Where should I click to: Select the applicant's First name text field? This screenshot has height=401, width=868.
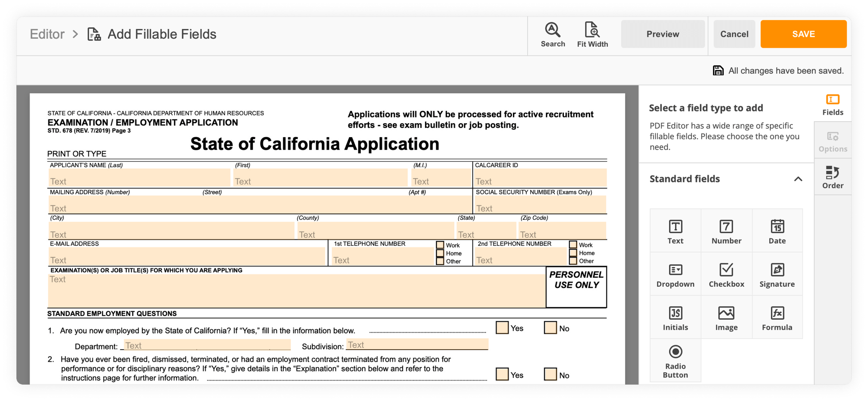point(320,177)
